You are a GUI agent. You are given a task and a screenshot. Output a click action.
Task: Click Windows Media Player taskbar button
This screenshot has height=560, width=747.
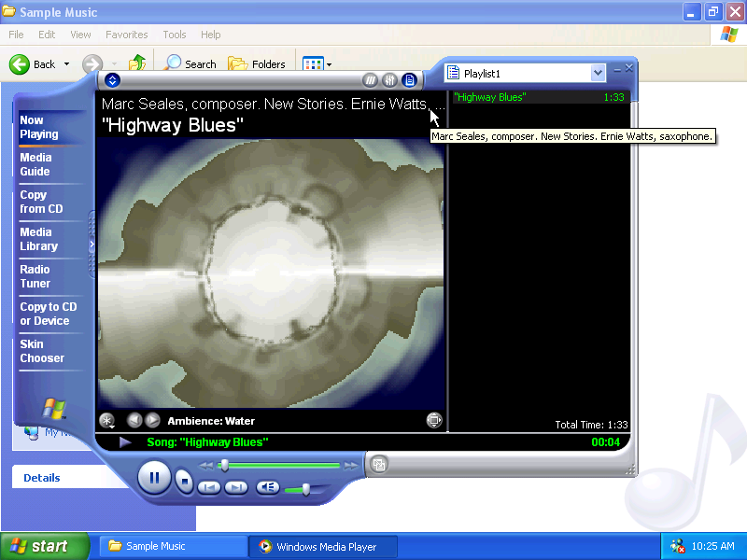point(323,546)
